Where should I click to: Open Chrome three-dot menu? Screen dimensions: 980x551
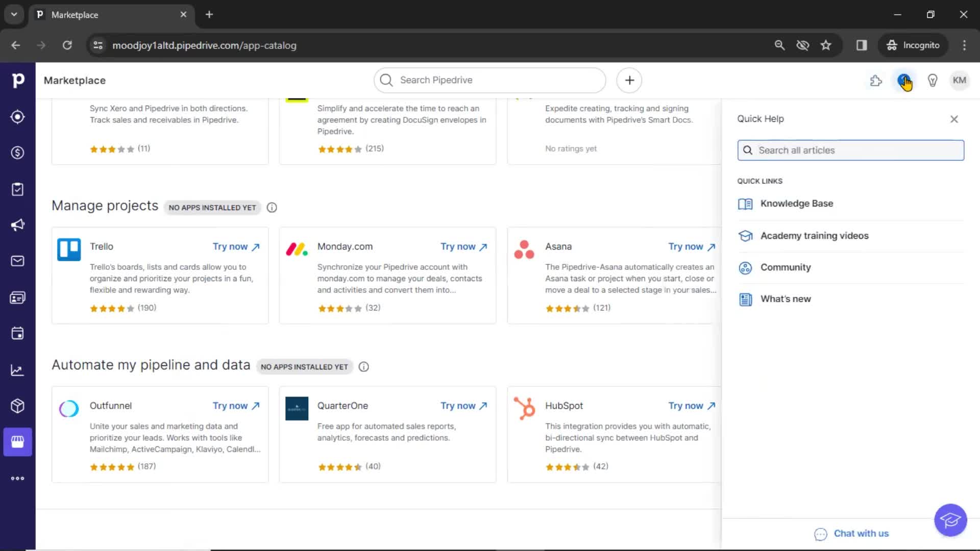pos(964,45)
